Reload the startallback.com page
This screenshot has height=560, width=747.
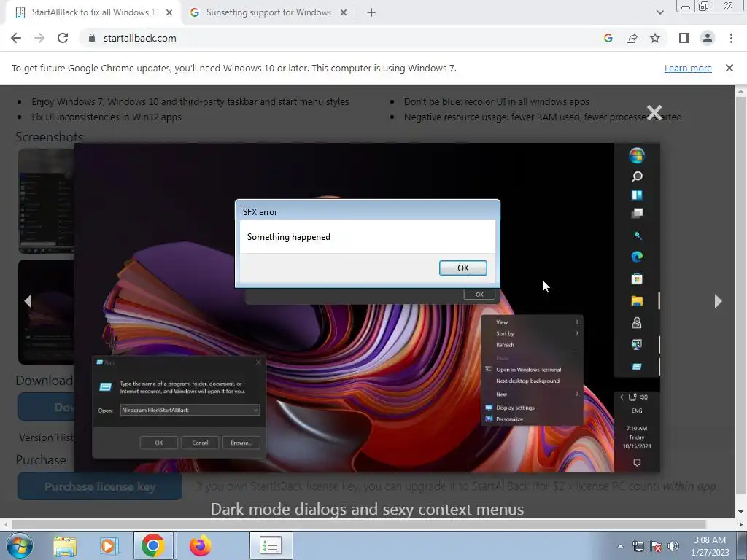point(63,38)
